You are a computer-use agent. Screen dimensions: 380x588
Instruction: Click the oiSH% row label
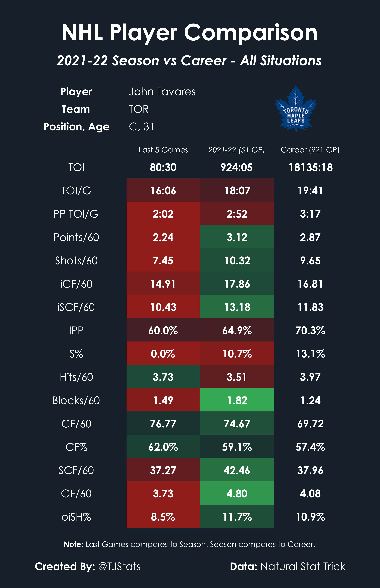(76, 517)
